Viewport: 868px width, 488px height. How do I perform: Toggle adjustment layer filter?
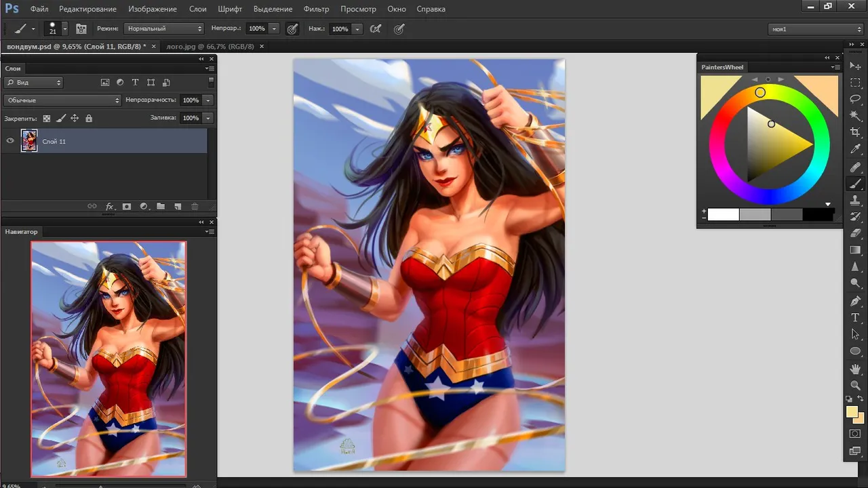(x=120, y=82)
